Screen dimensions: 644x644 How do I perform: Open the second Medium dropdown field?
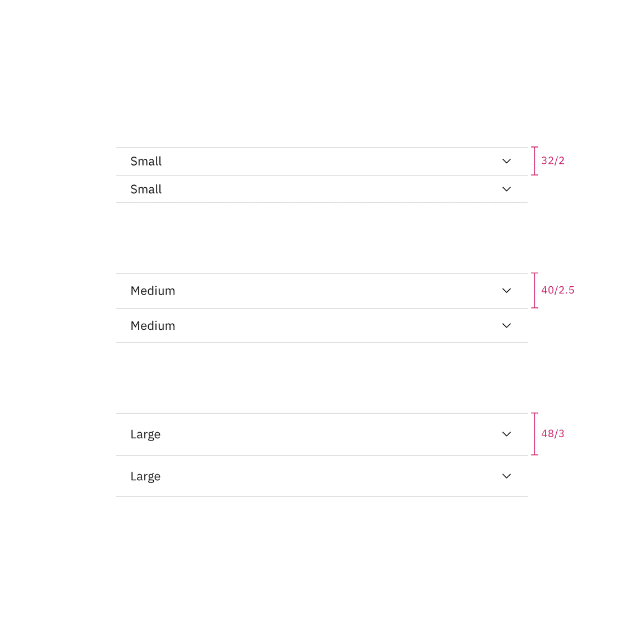point(321,325)
